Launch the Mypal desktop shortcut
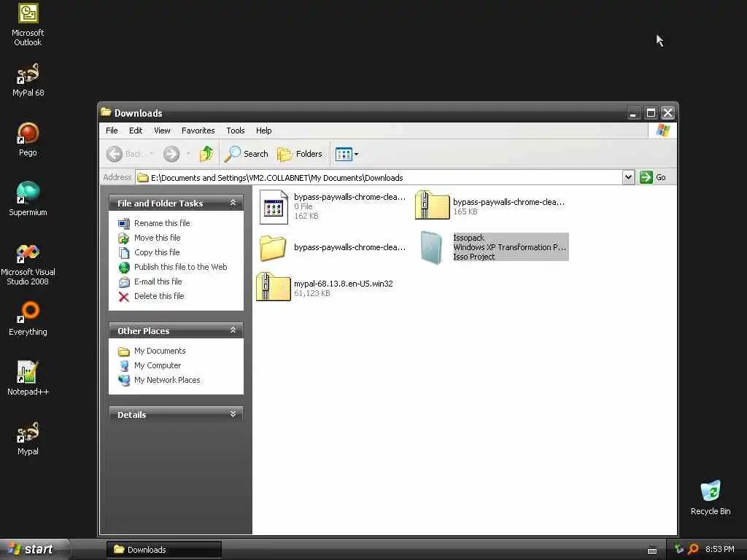This screenshot has width=747, height=560. (x=28, y=438)
